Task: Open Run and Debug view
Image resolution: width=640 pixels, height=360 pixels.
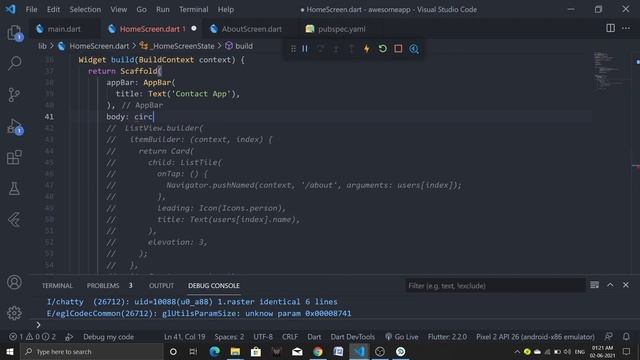Action: tap(14, 127)
